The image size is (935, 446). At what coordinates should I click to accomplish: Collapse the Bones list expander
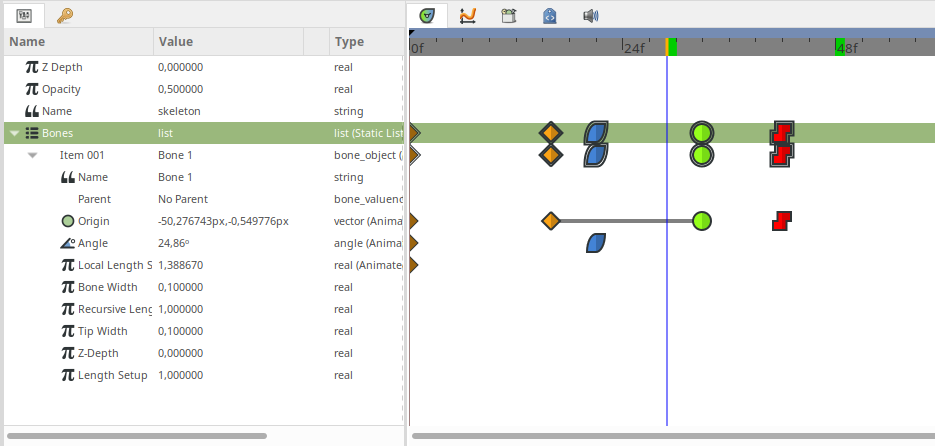coord(15,133)
